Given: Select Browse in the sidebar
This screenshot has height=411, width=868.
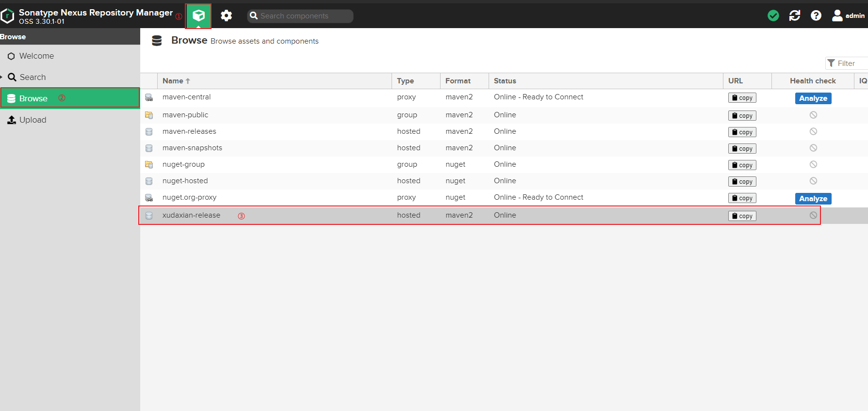Looking at the screenshot, I should click(x=70, y=98).
